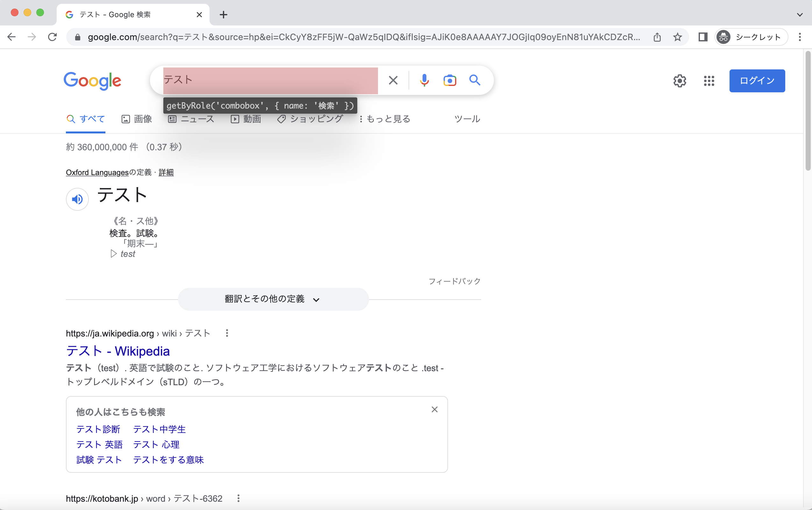The width and height of the screenshot is (812, 510).
Task: Open Chrome three-dot menu
Action: [x=800, y=37]
